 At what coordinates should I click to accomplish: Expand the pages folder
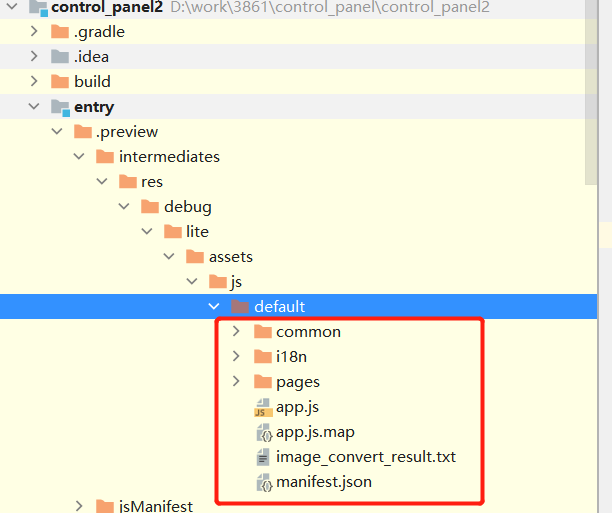(236, 381)
